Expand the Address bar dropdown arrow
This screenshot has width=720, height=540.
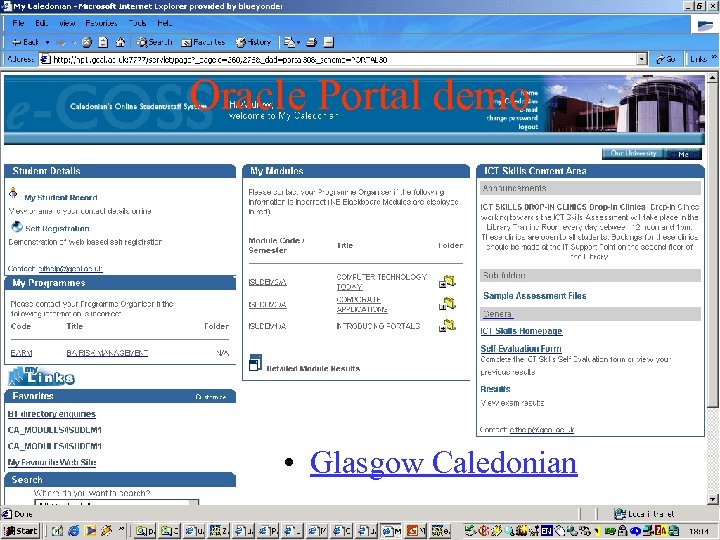[x=642, y=59]
